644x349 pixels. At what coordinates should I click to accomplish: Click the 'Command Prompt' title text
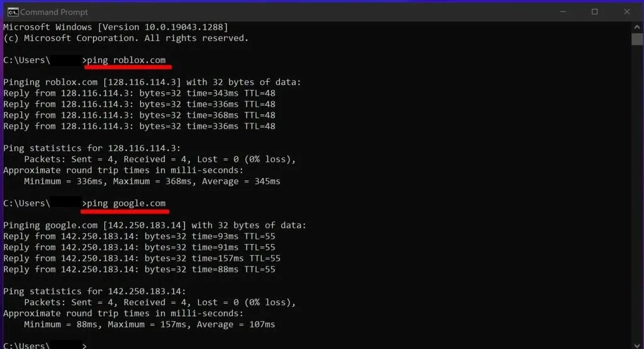point(54,13)
